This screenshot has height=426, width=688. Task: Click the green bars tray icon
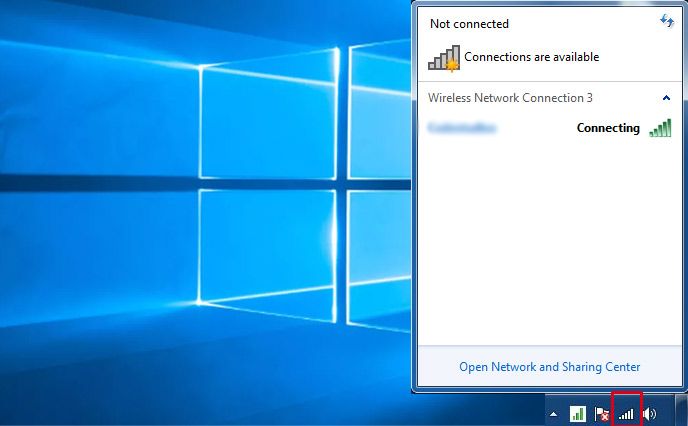577,414
